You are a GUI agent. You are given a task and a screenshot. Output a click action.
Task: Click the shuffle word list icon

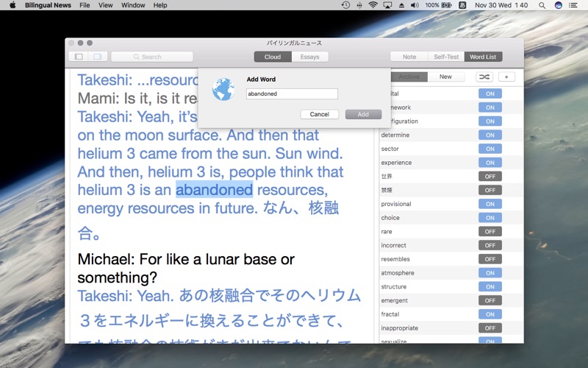484,77
